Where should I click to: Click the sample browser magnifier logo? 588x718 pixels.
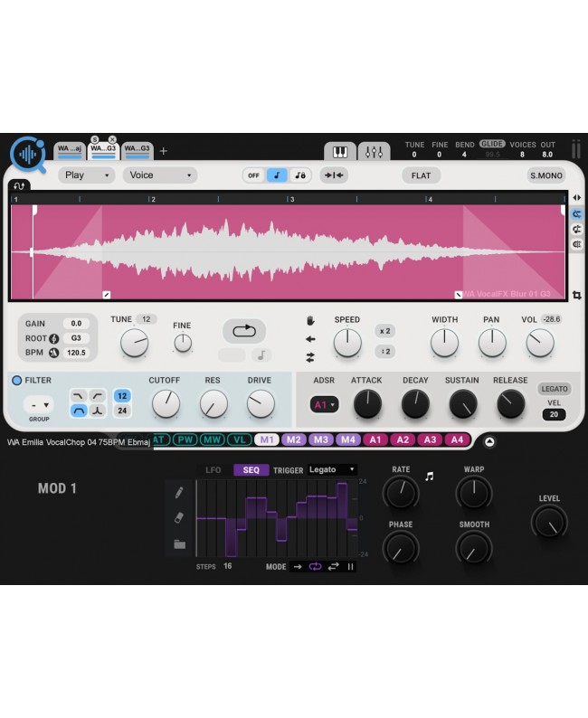click(27, 155)
